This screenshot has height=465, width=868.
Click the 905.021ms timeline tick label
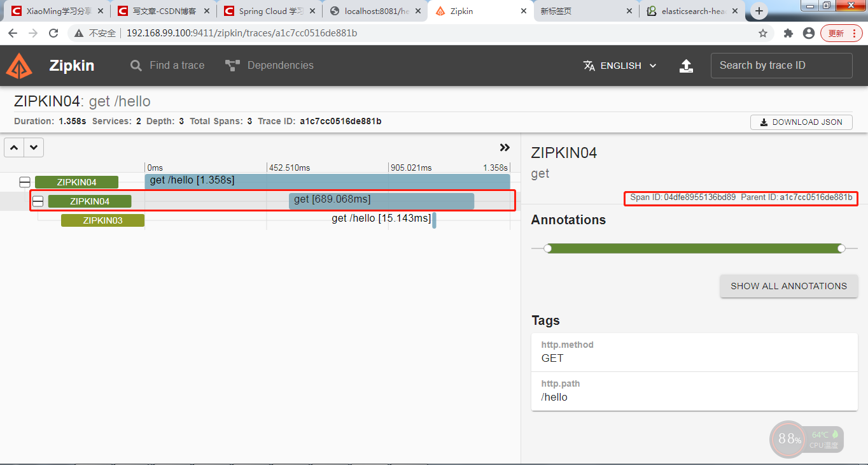(411, 168)
